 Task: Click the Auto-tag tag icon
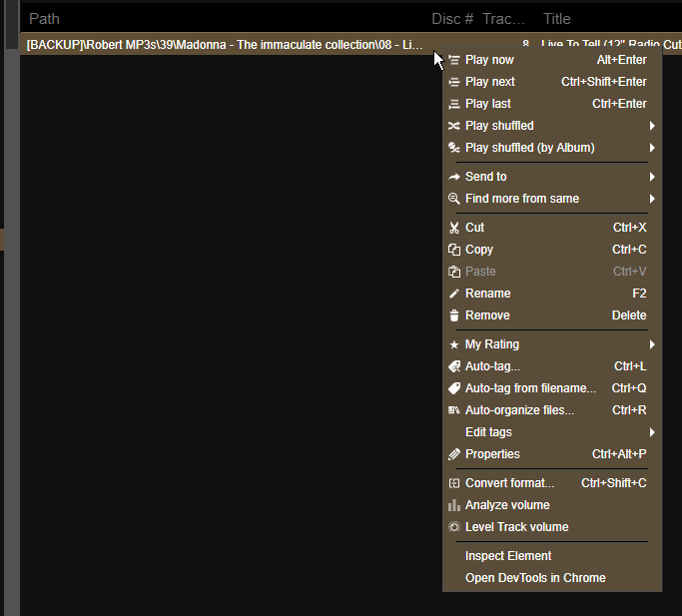(x=454, y=366)
